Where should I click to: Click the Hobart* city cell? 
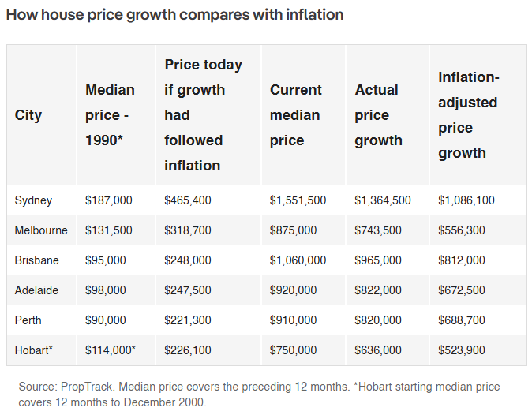(x=34, y=350)
